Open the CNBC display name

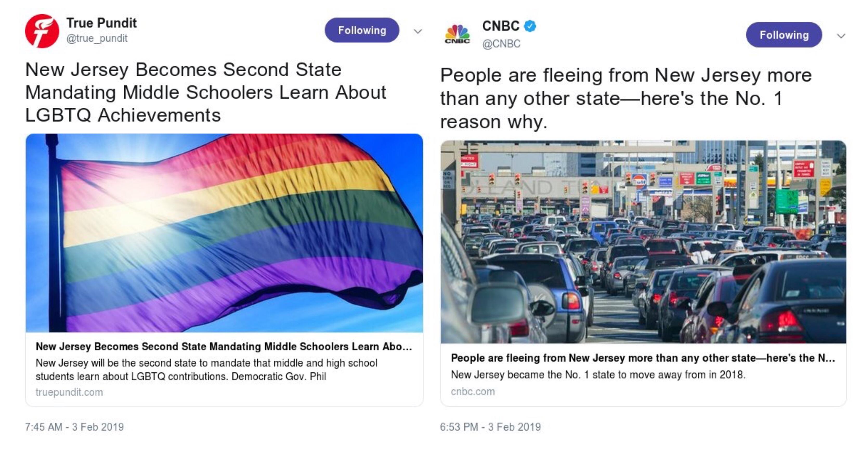501,26
